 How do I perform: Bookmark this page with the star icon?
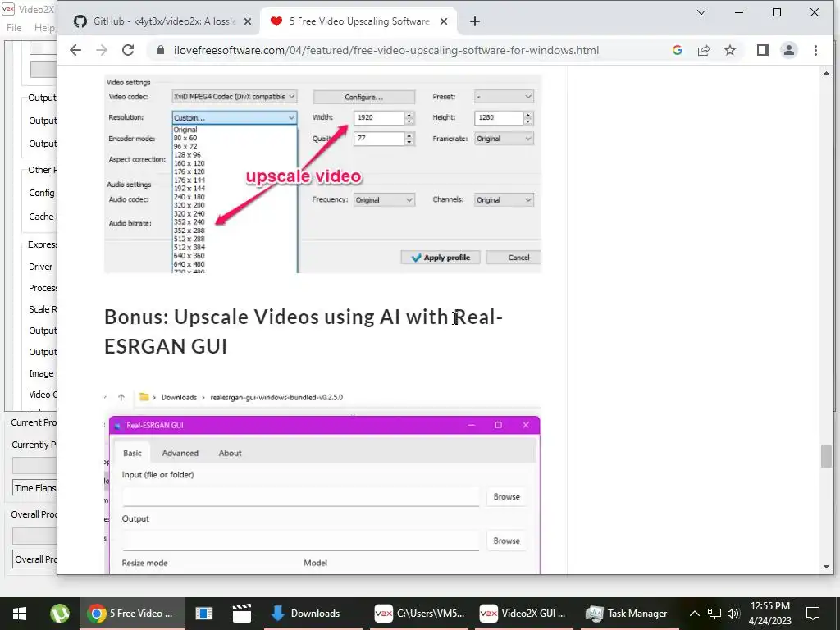pyautogui.click(x=729, y=50)
